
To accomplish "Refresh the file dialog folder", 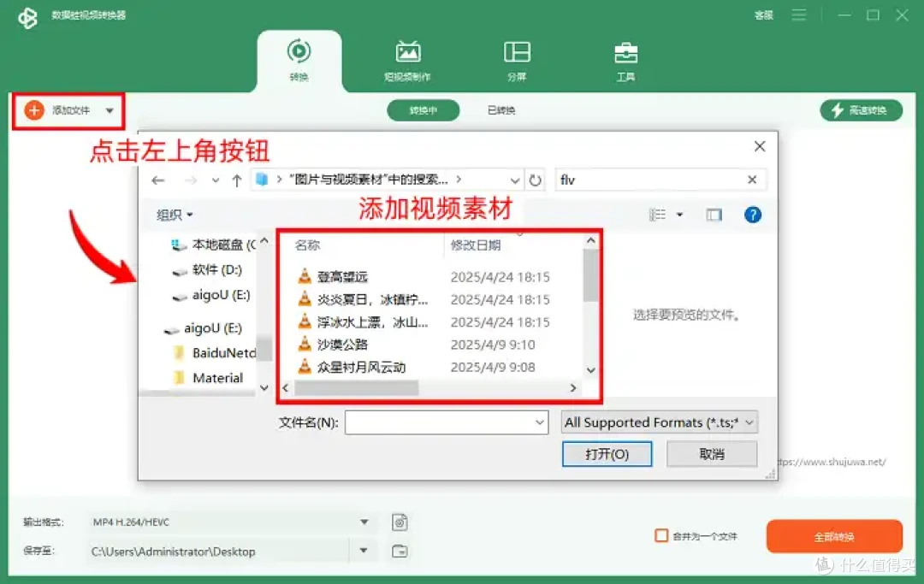I will click(x=535, y=180).
